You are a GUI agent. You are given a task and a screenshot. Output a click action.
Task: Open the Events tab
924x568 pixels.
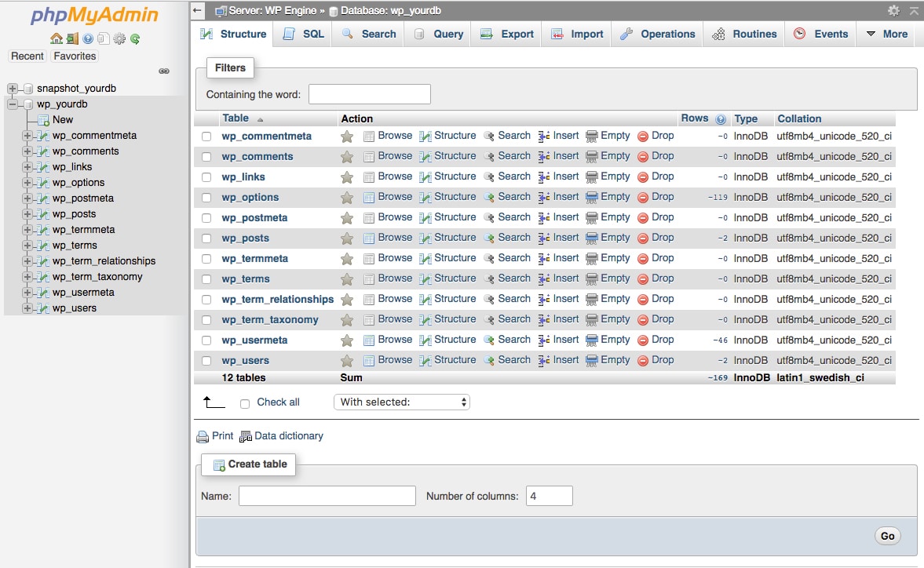(x=821, y=35)
